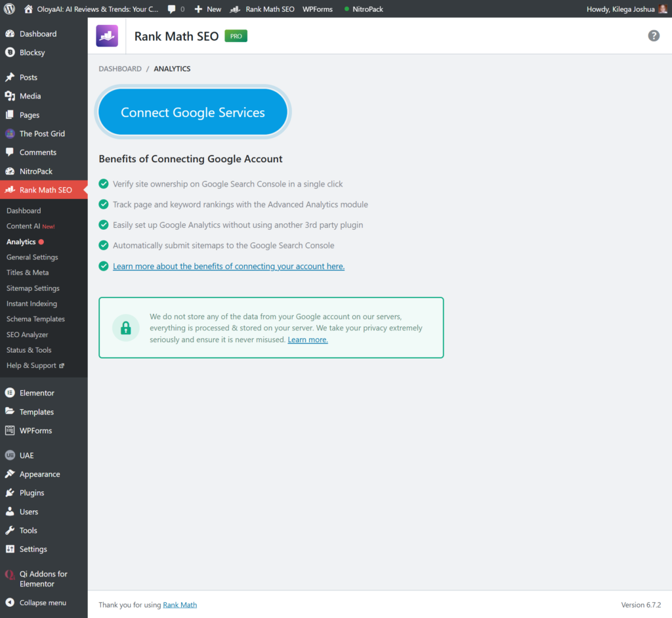Open Content AI submenu item
The height and width of the screenshot is (618, 672).
pos(30,226)
